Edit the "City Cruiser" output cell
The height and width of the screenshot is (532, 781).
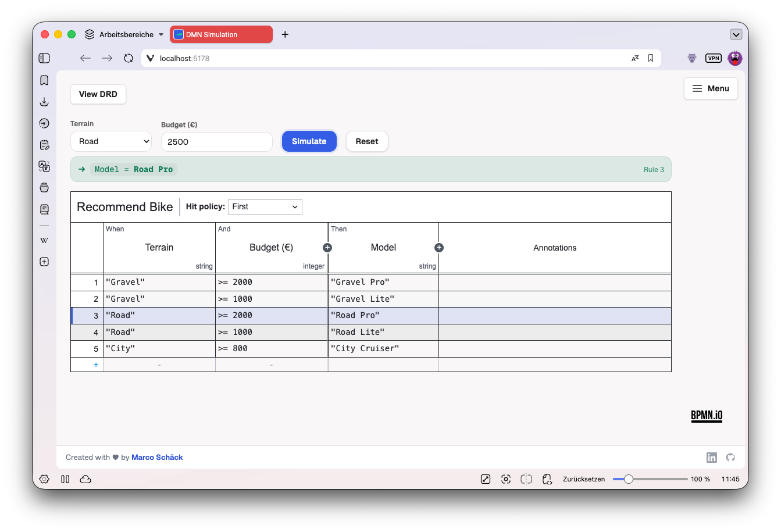383,348
